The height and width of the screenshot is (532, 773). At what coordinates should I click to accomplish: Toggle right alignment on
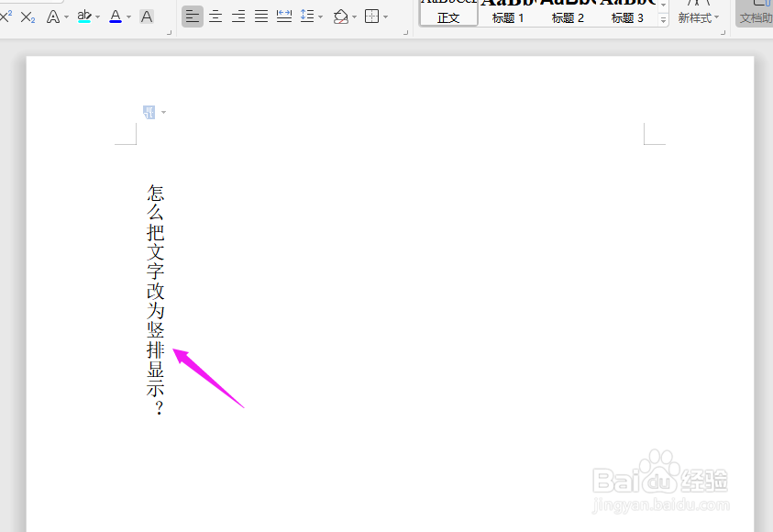pos(237,16)
